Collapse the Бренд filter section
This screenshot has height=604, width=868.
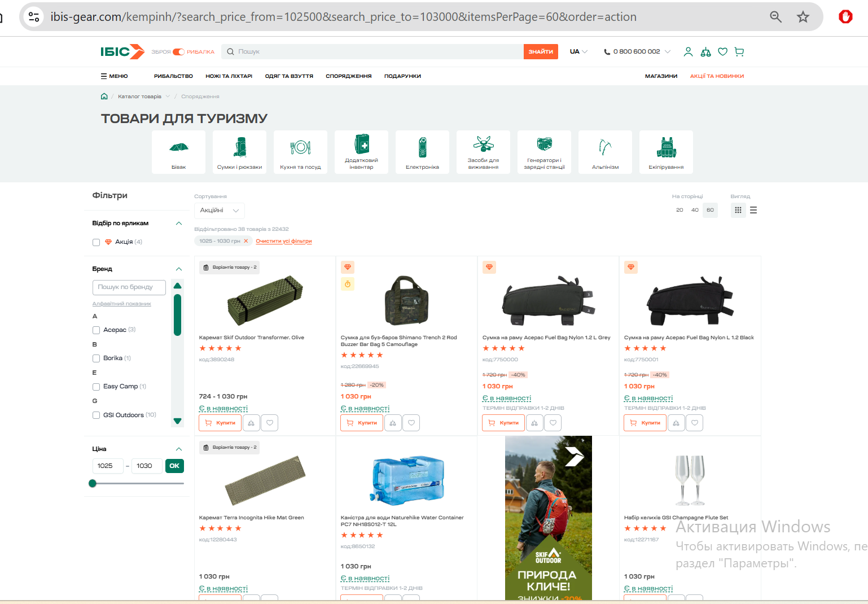click(x=179, y=269)
